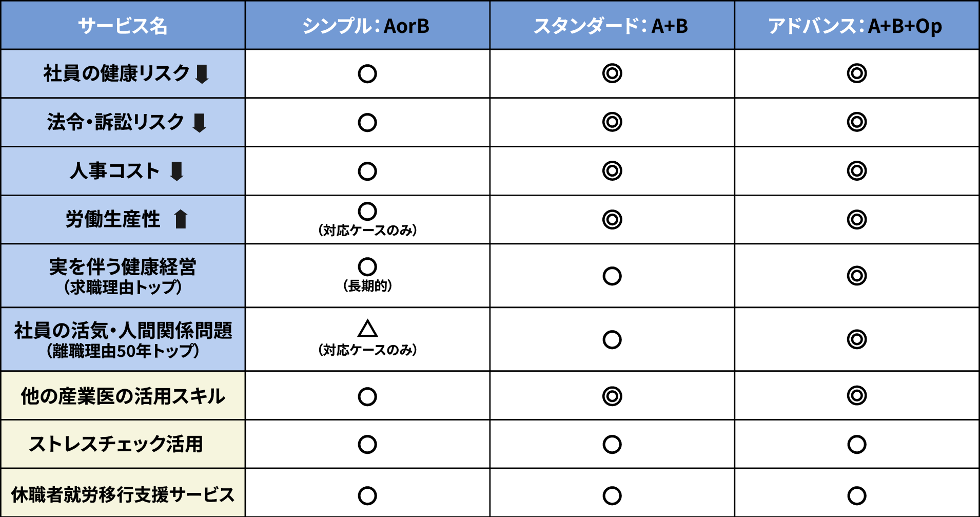
Task: Click スタンダード double circle for 他の産業医の活用スキル
Action: (x=612, y=396)
